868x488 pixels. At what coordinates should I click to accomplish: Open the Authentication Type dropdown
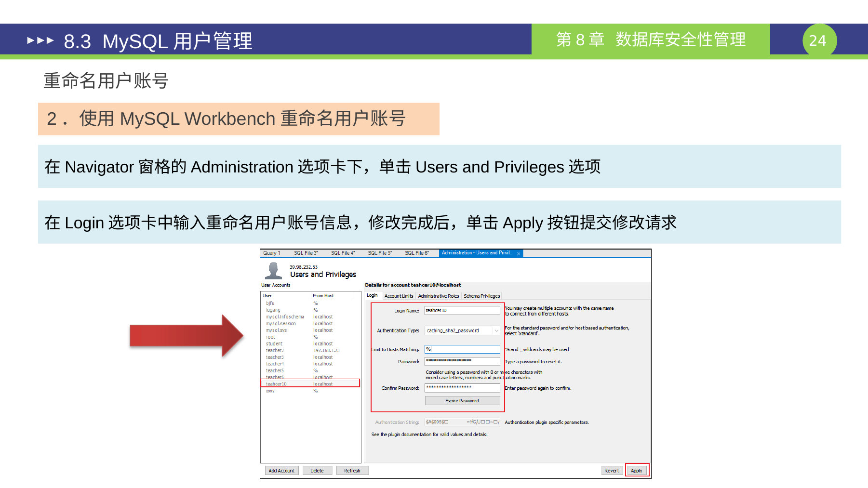tap(462, 330)
